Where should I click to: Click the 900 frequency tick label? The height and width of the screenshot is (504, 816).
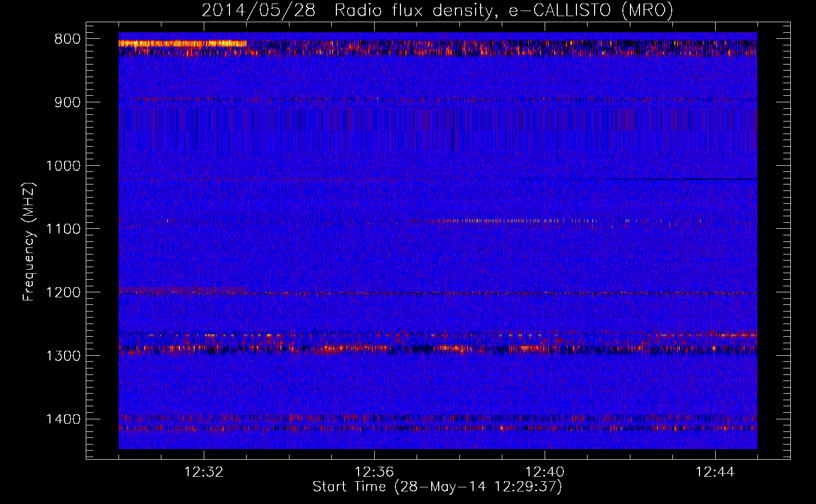click(x=67, y=102)
